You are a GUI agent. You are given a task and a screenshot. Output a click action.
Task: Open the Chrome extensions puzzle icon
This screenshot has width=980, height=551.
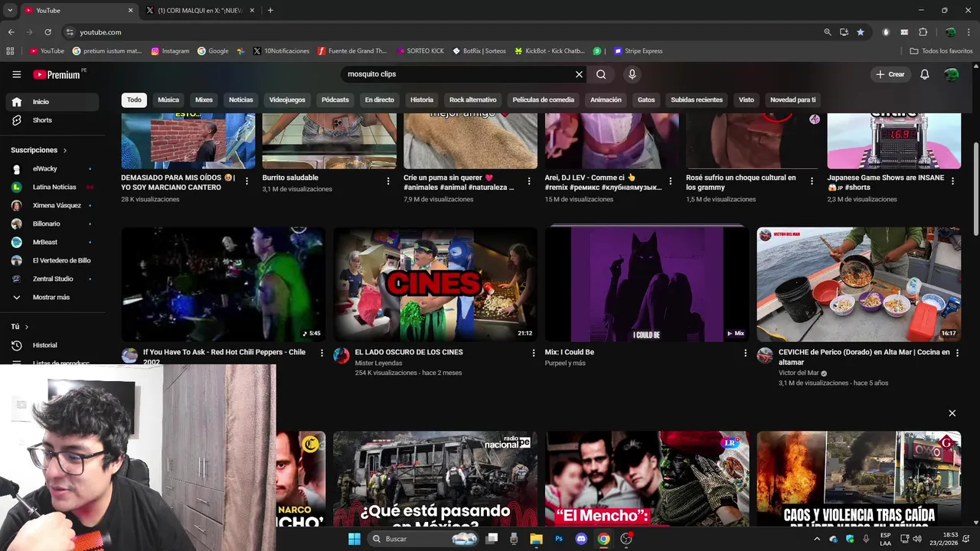(923, 32)
